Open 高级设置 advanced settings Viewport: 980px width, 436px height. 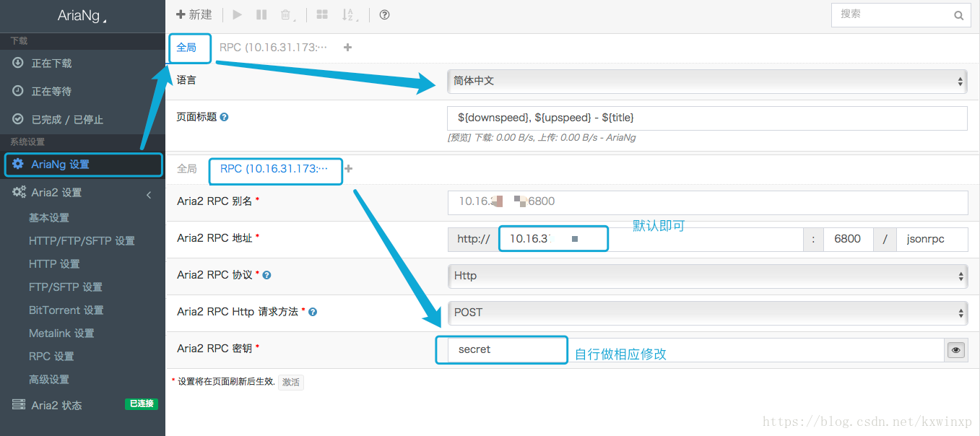point(49,380)
